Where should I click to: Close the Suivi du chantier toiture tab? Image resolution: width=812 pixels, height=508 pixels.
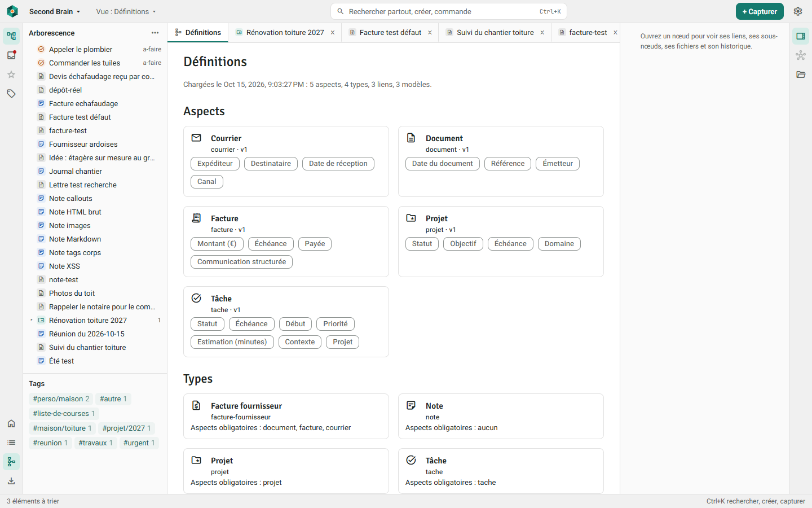(542, 33)
